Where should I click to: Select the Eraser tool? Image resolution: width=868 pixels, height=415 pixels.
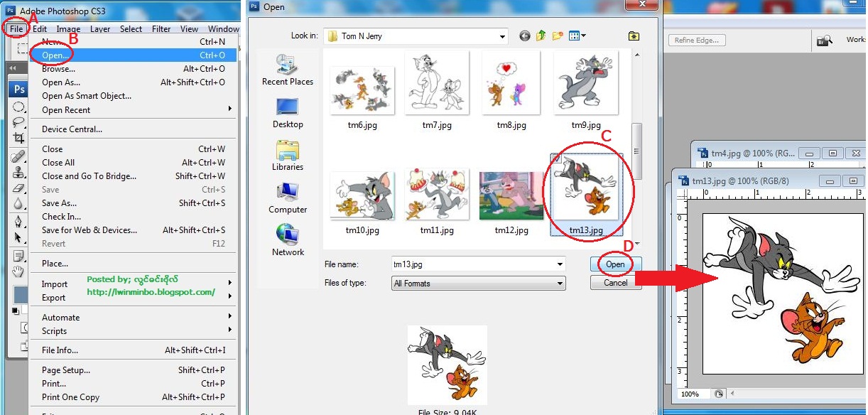(18, 188)
